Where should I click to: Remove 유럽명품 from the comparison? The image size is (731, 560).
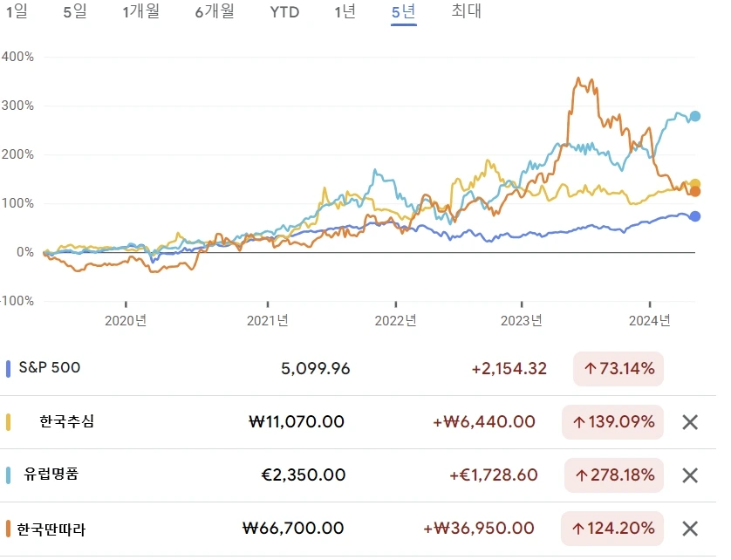(x=689, y=475)
